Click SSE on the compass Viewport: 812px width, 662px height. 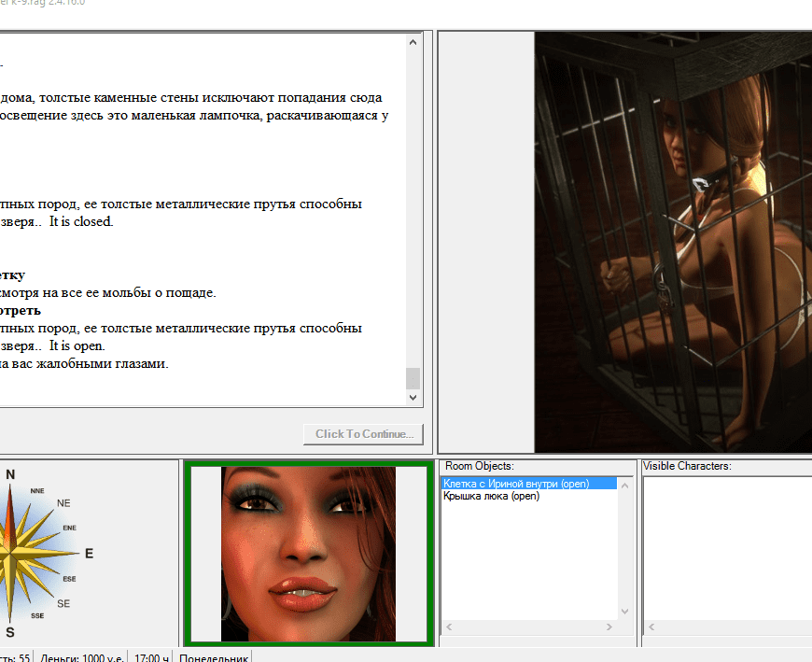37,616
